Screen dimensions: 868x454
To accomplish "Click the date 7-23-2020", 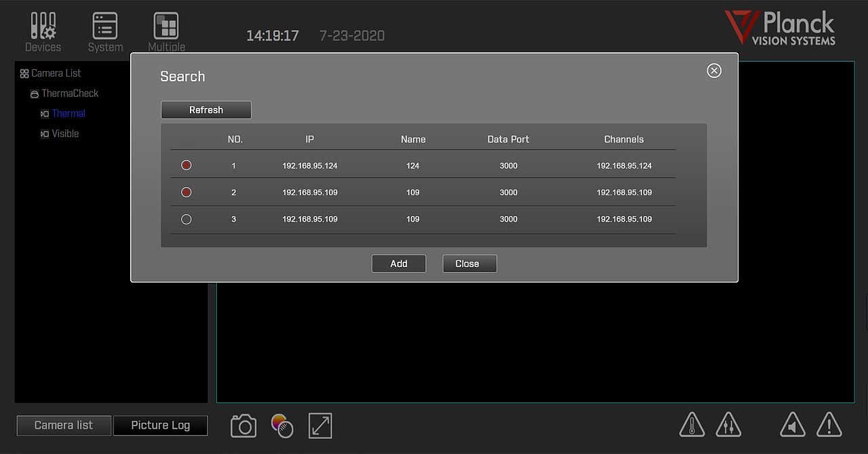I will (x=352, y=36).
